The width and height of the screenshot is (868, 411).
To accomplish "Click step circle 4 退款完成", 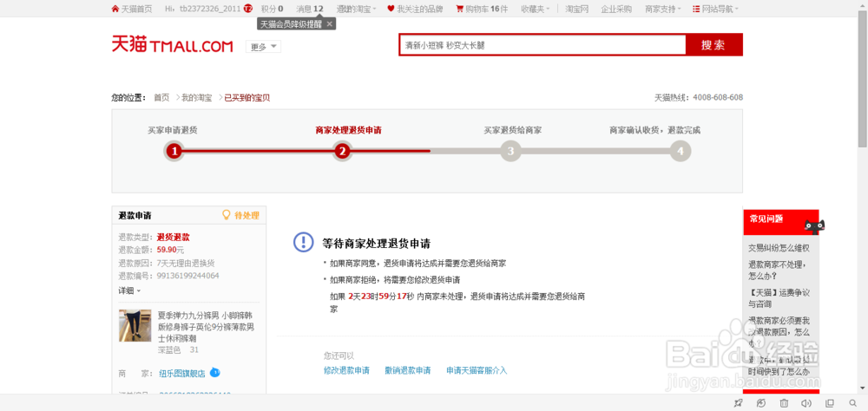I will (681, 151).
